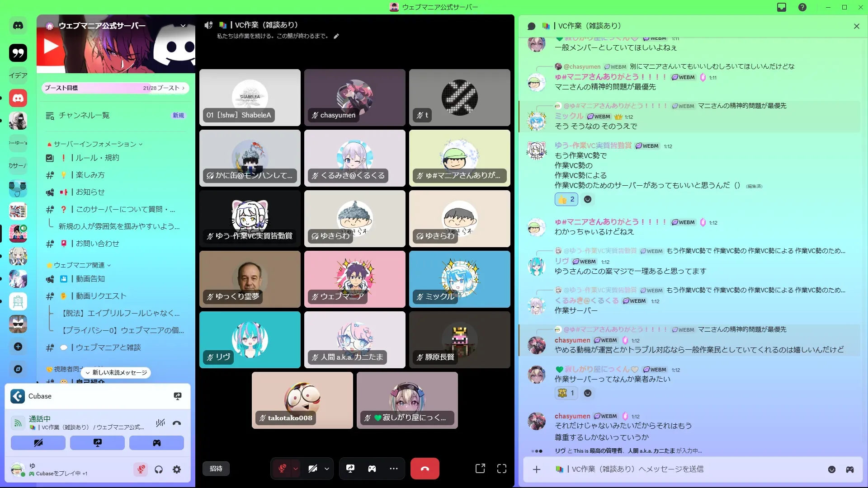Open the inbox icon in title bar
The width and height of the screenshot is (868, 488).
[x=782, y=7]
